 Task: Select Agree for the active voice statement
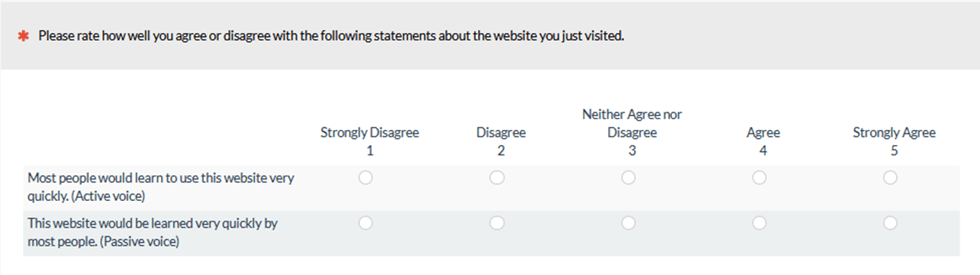[759, 177]
